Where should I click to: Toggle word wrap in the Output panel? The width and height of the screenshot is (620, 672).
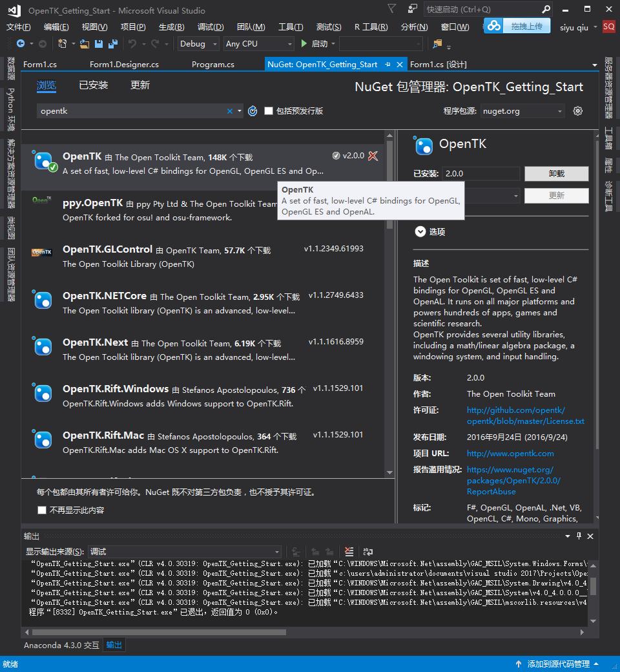coord(368,552)
